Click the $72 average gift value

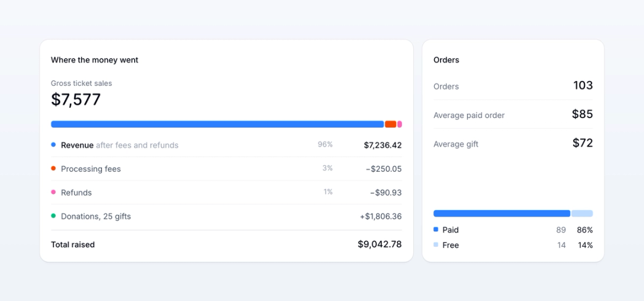click(583, 143)
